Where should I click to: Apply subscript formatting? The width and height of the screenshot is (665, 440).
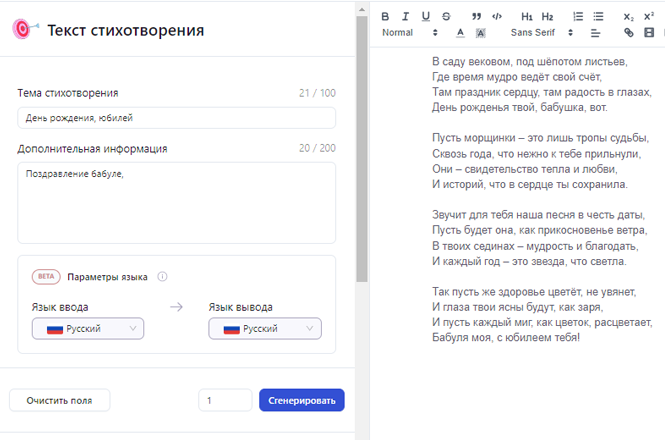click(x=629, y=17)
